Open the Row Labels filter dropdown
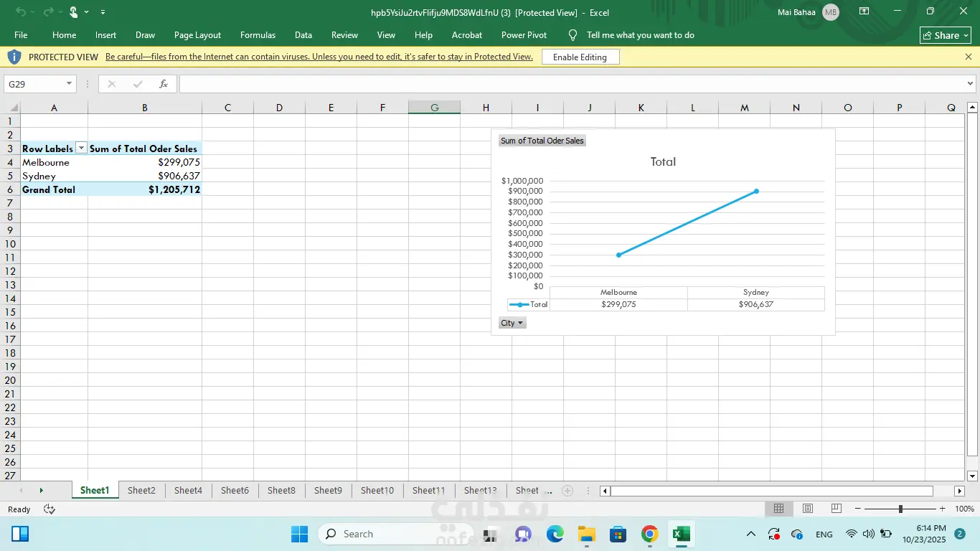The width and height of the screenshot is (980, 551). tap(81, 149)
